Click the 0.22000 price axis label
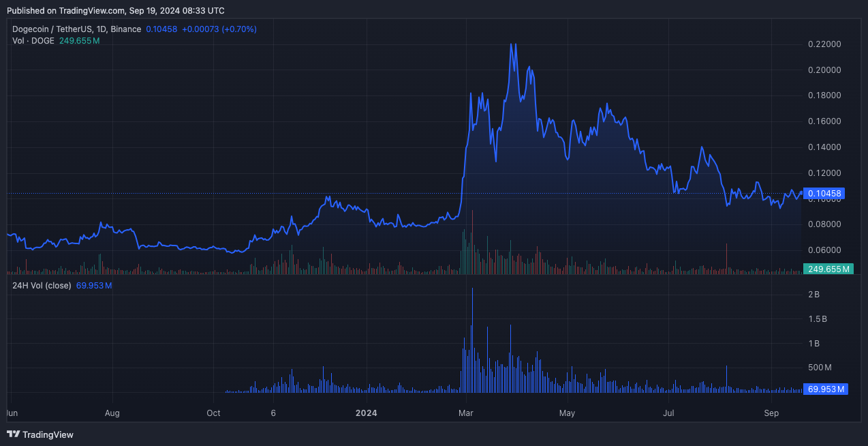Image resolution: width=868 pixels, height=446 pixels. 824,44
